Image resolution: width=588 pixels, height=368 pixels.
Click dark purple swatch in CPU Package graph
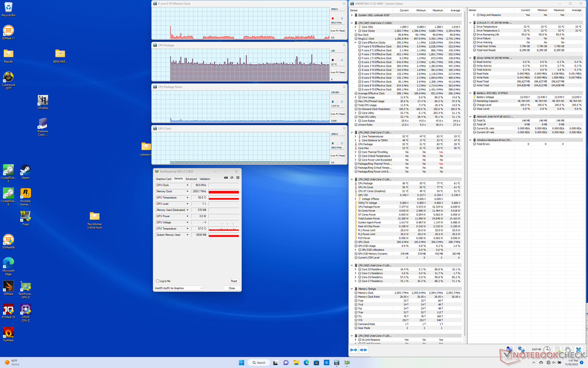coord(333,60)
